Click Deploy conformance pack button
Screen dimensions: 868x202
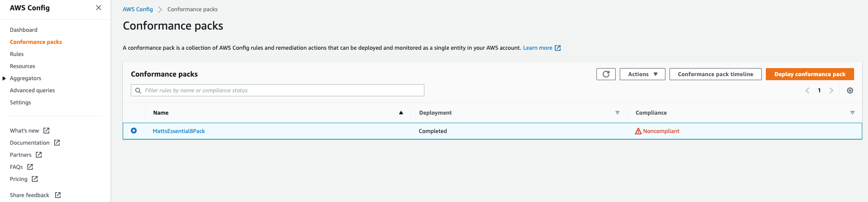(x=810, y=74)
